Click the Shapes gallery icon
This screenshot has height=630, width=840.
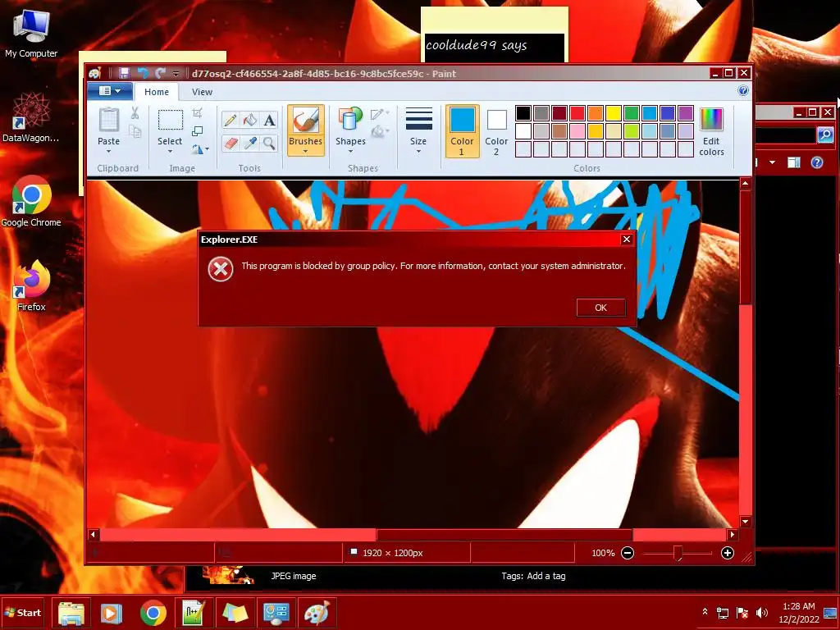pos(350,119)
